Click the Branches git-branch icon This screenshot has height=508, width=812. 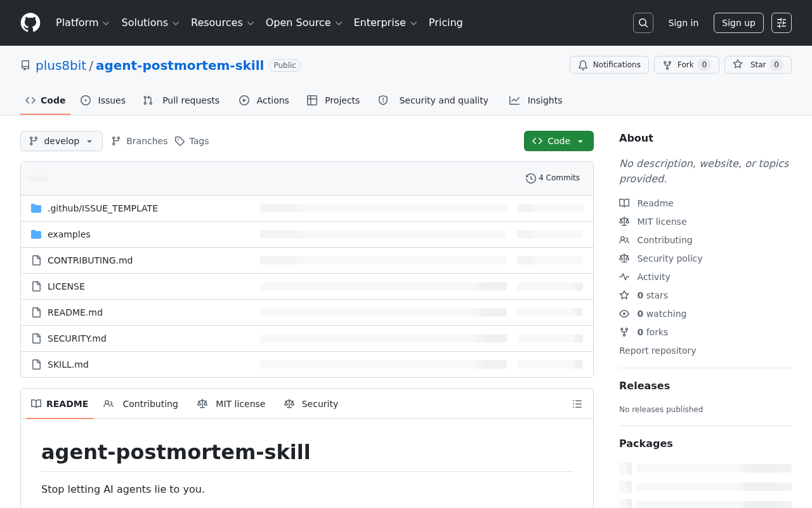pos(116,141)
